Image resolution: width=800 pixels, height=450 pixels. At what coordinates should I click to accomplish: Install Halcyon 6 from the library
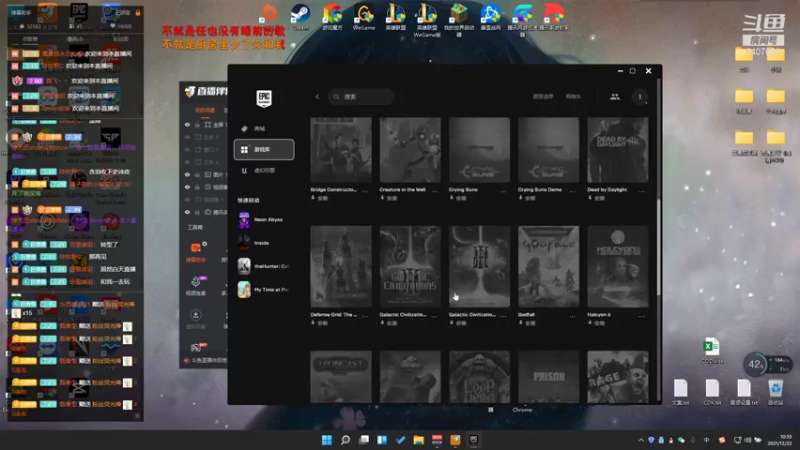[x=596, y=323]
